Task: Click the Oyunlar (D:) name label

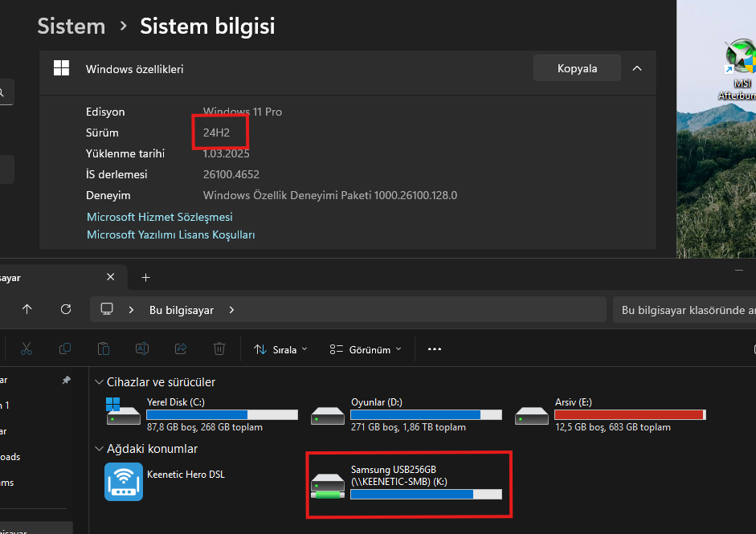Action: 377,402
